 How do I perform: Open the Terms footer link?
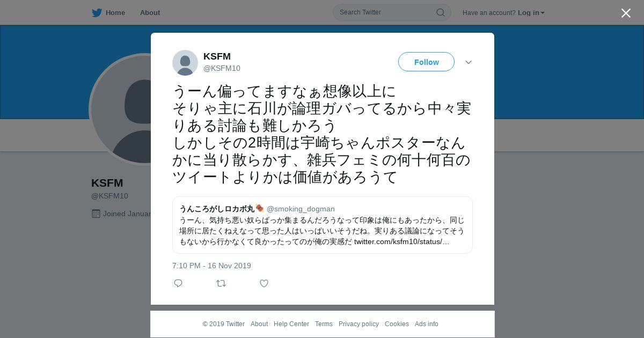point(324,324)
